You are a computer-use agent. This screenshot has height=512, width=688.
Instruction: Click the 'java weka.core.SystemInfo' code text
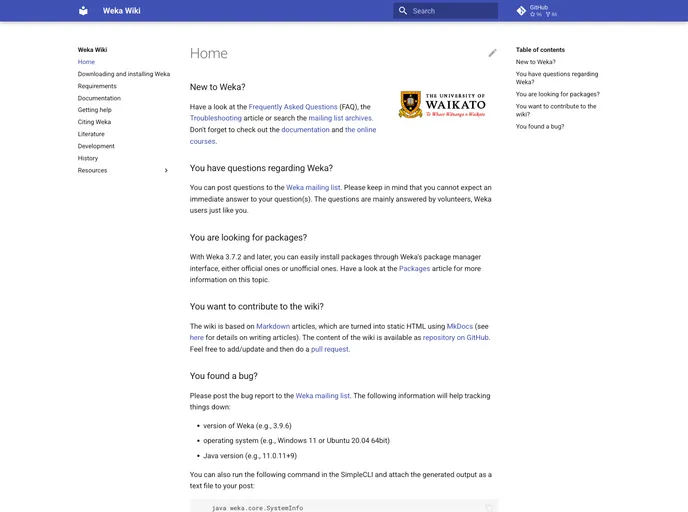click(257, 508)
